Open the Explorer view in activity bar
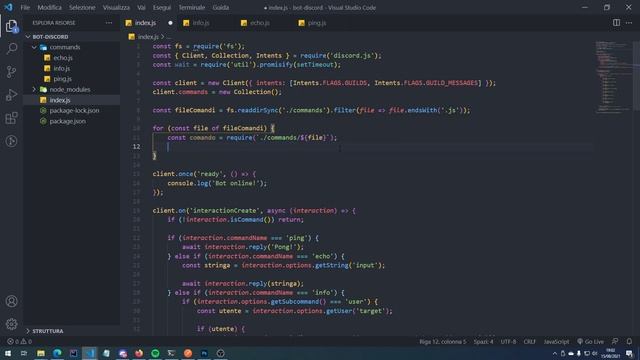 (11, 26)
